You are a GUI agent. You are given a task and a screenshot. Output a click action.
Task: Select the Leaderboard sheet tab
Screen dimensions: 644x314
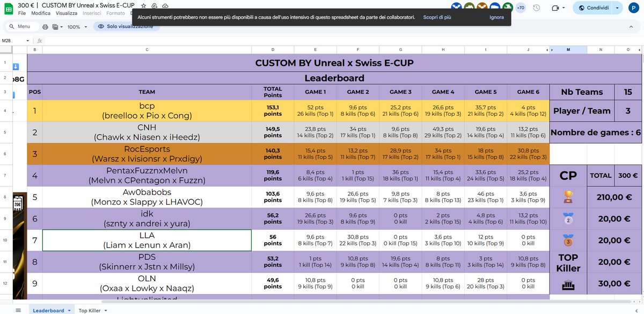pyautogui.click(x=48, y=310)
